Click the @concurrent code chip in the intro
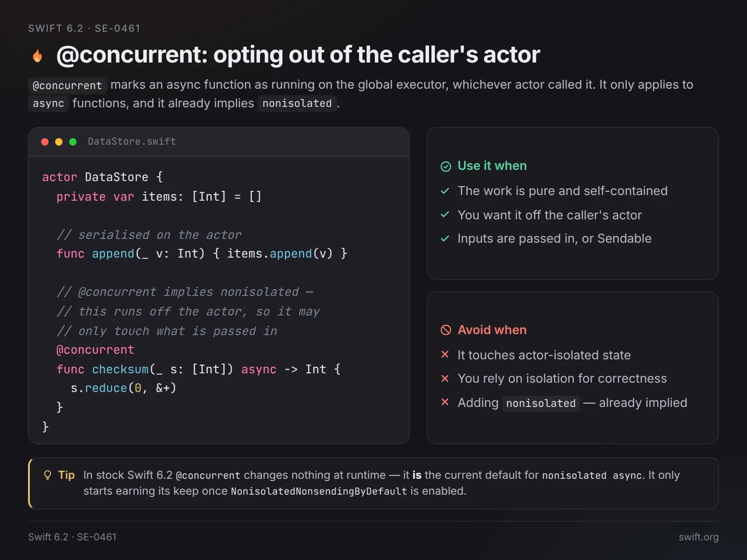747x560 pixels. [67, 85]
